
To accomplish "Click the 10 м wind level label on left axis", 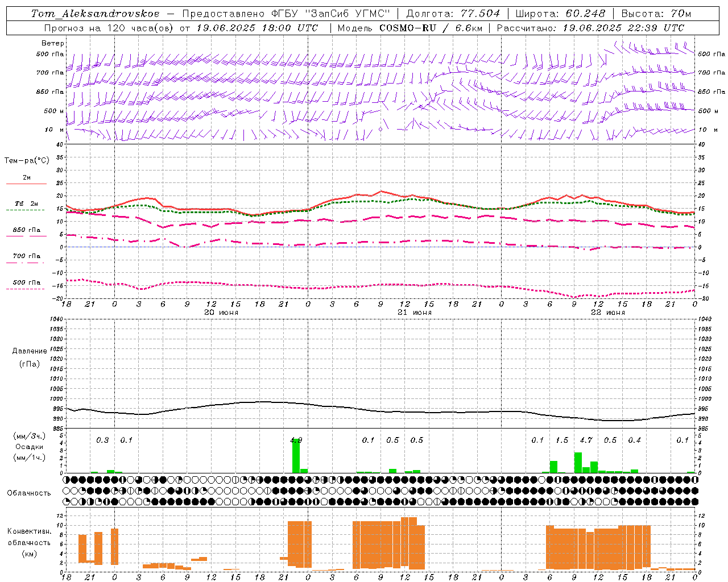I will point(55,130).
